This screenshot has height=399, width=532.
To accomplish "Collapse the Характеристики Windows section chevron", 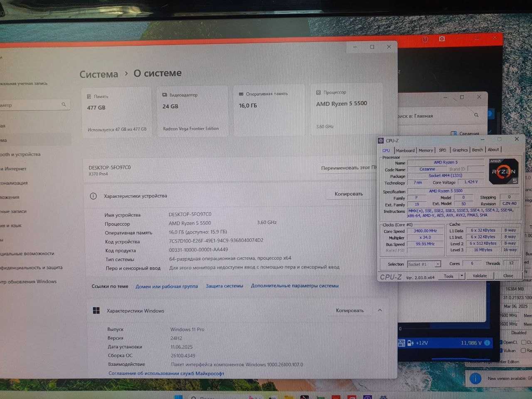I will coord(379,310).
